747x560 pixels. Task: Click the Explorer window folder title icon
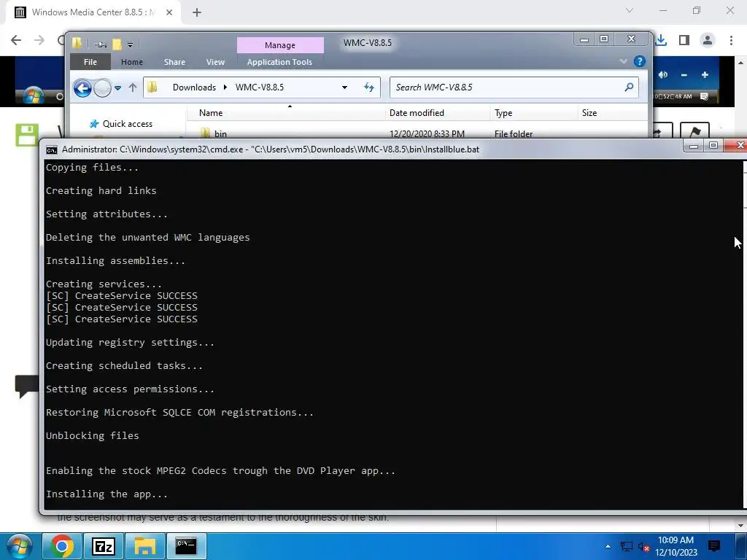[x=77, y=44]
